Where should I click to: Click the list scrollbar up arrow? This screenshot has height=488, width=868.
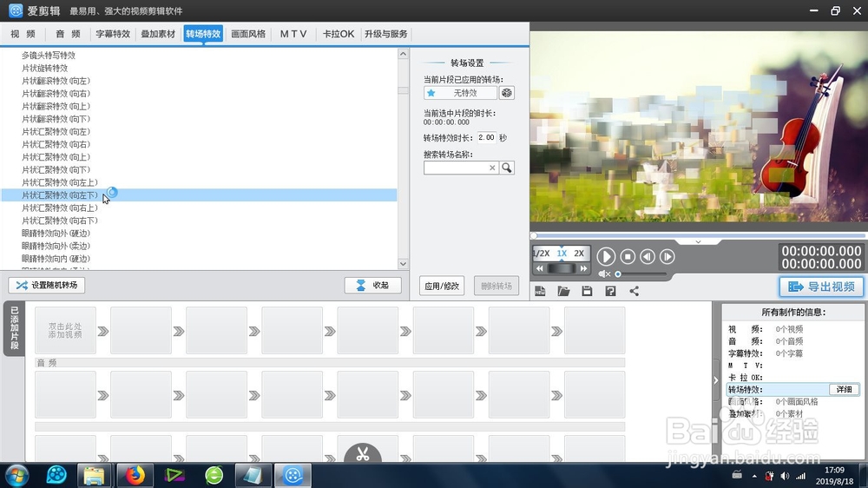(403, 54)
